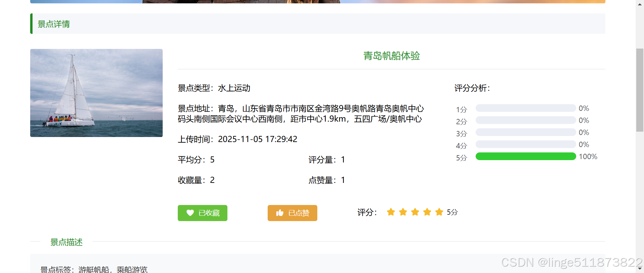Click the heart icon on the 已收藏 button

[x=190, y=213]
